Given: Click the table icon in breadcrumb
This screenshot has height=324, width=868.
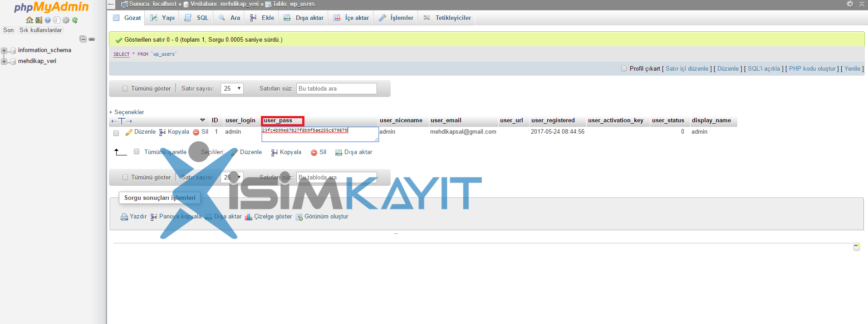Looking at the screenshot, I should click(268, 5).
